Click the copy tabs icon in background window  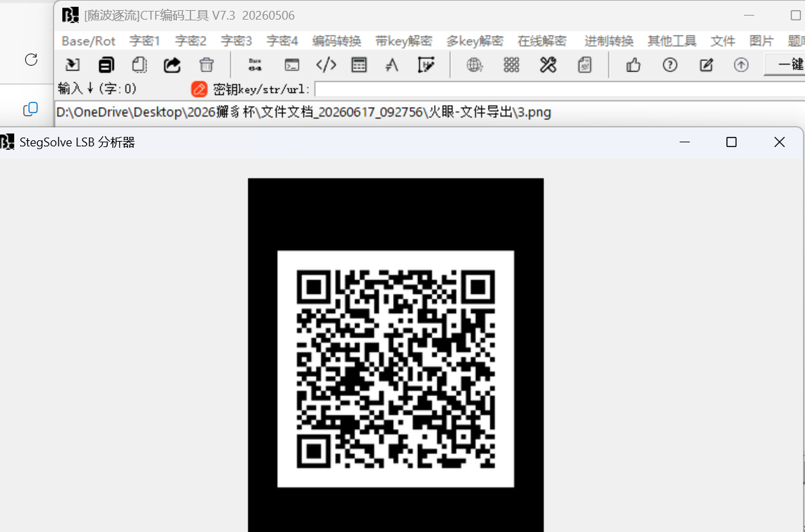coord(30,109)
